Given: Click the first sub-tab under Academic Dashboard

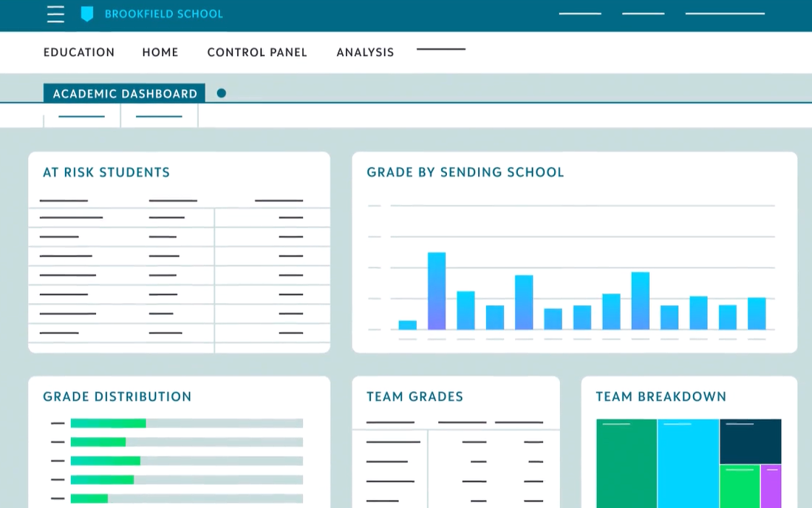Looking at the screenshot, I should point(81,116).
